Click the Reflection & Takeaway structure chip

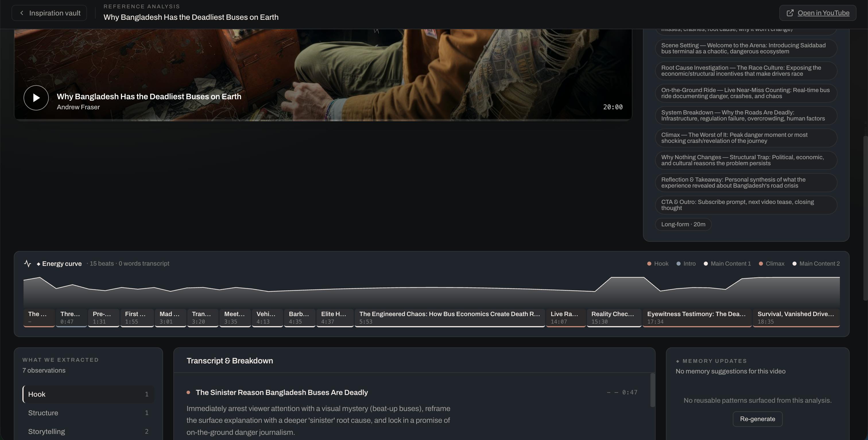pos(746,182)
